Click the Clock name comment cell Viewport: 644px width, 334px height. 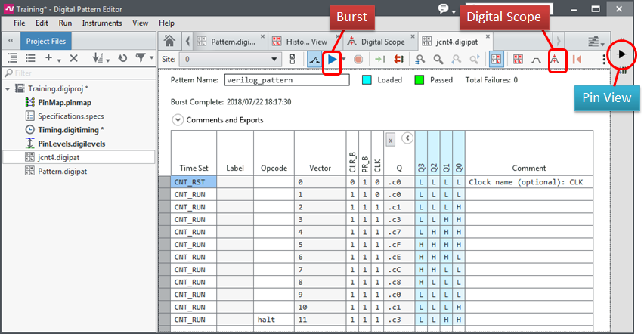528,182
